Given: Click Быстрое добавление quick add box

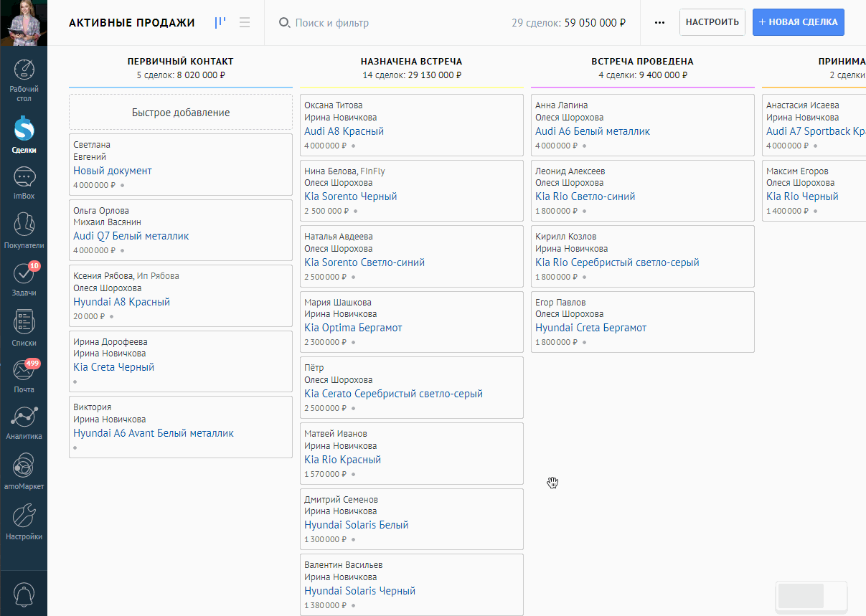Looking at the screenshot, I should pos(181,113).
